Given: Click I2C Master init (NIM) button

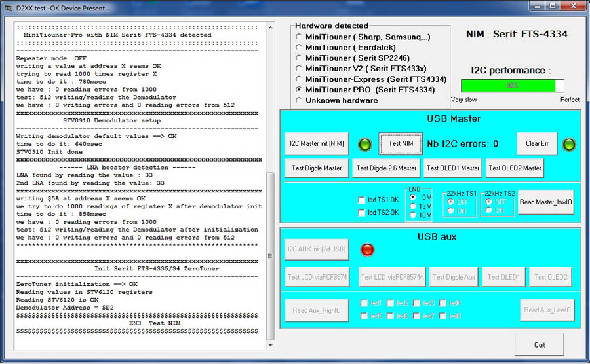Looking at the screenshot, I should pyautogui.click(x=317, y=143).
